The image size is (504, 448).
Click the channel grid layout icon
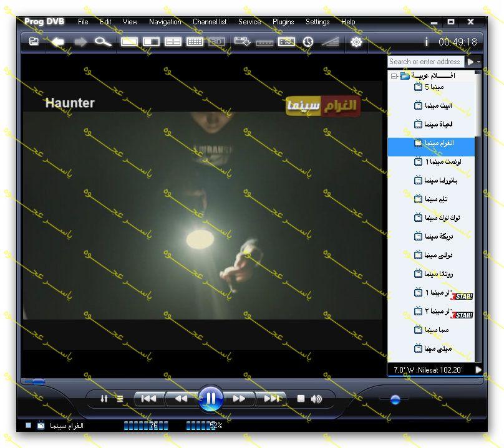195,42
